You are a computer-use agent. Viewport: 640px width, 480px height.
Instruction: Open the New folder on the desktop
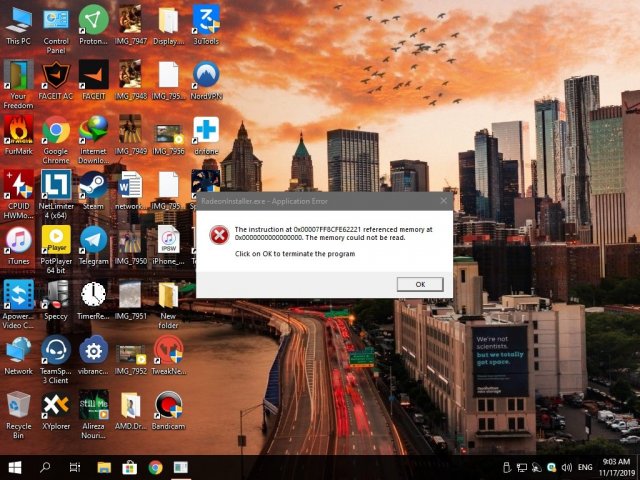coord(168,294)
